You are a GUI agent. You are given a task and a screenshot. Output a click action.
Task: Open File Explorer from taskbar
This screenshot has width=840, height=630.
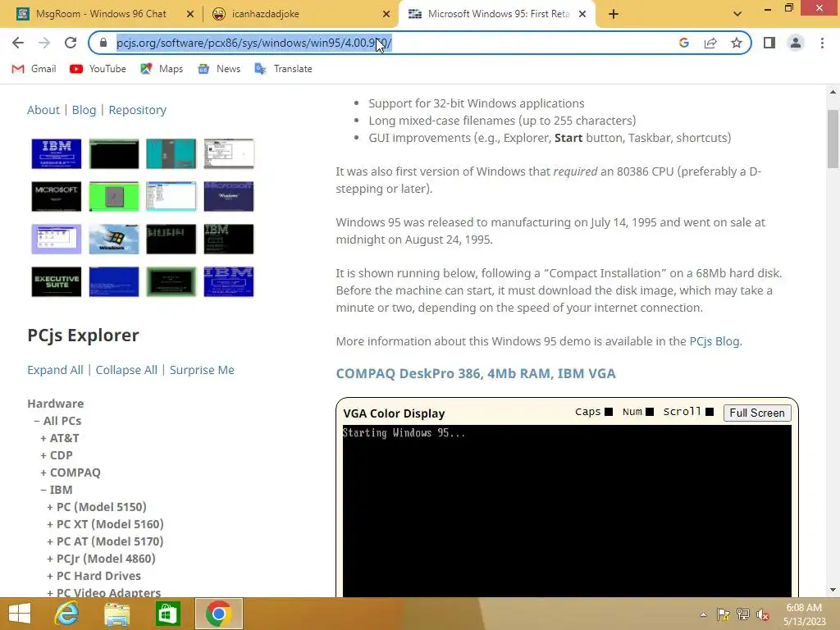coord(116,614)
